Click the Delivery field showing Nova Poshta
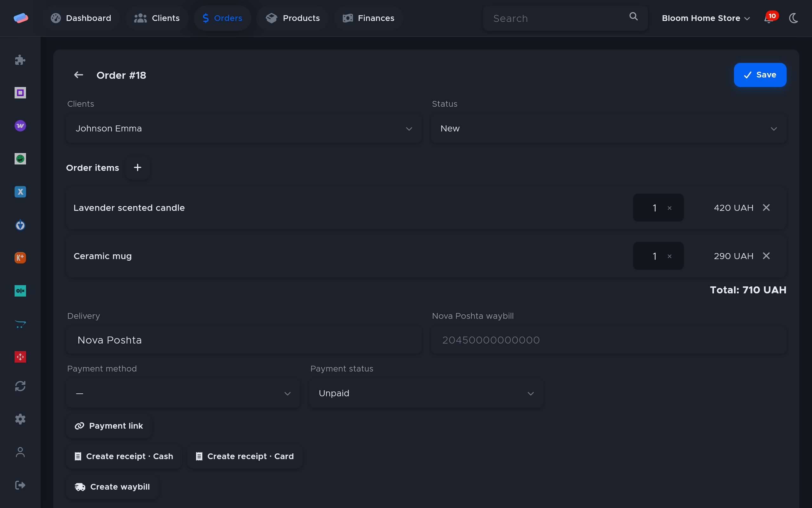812x508 pixels. pyautogui.click(x=244, y=340)
